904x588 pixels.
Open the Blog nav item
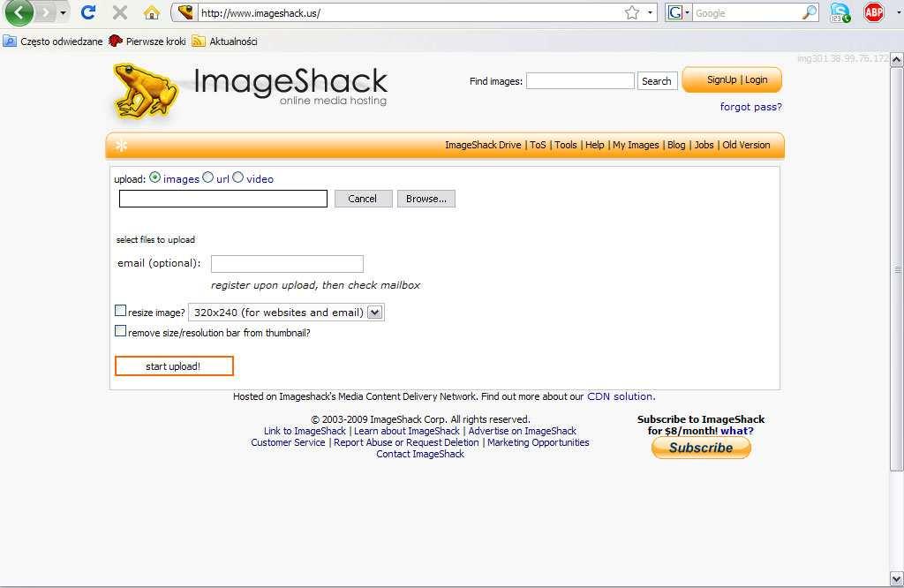click(676, 146)
